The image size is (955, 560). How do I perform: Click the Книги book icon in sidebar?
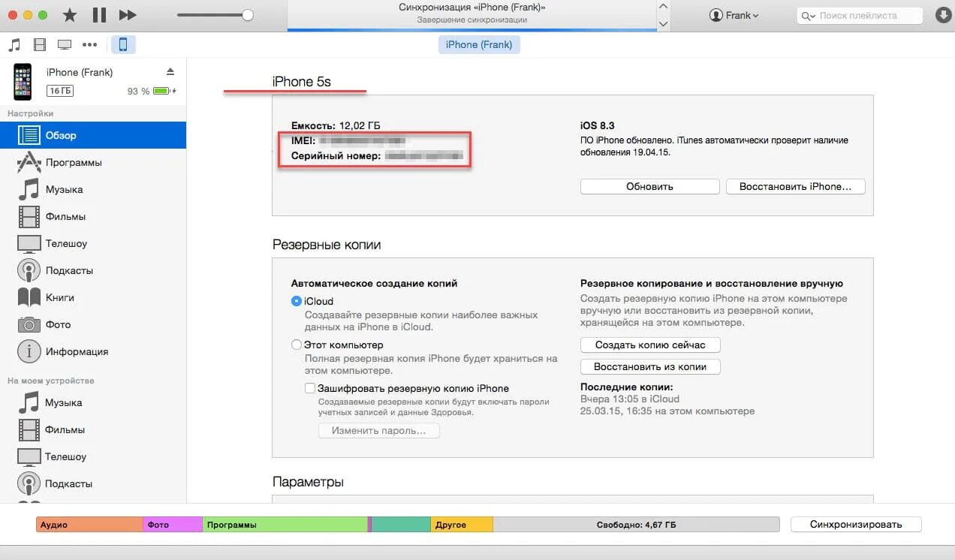click(29, 297)
